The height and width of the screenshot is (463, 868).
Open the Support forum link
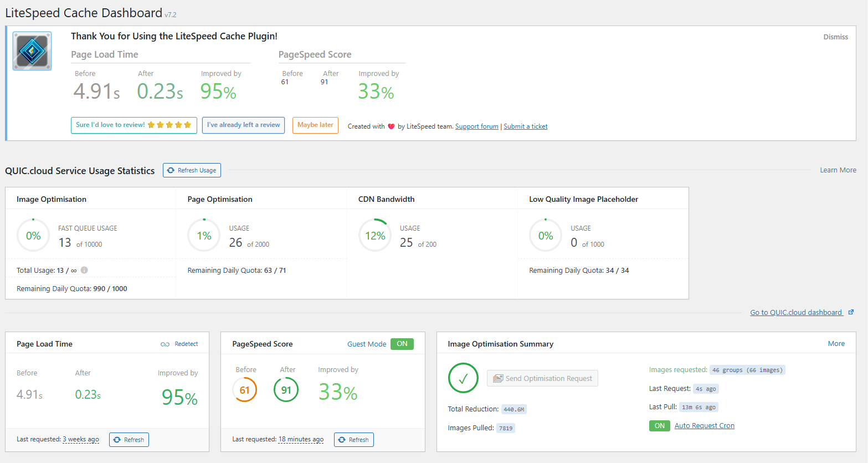[476, 126]
